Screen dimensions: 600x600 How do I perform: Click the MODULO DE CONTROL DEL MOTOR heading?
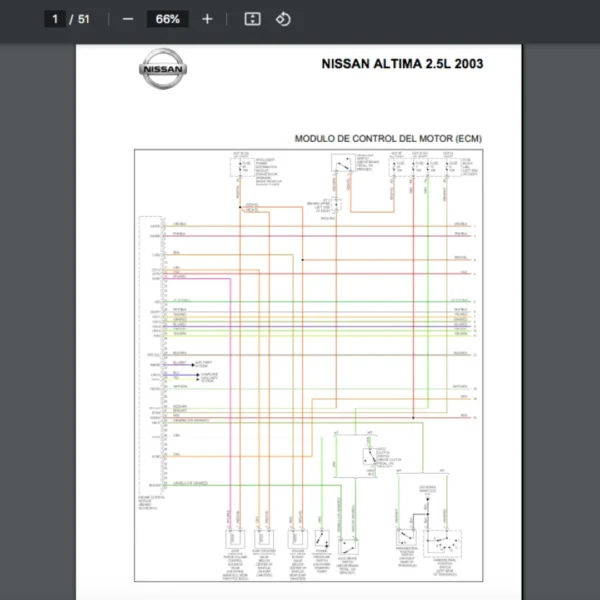387,137
